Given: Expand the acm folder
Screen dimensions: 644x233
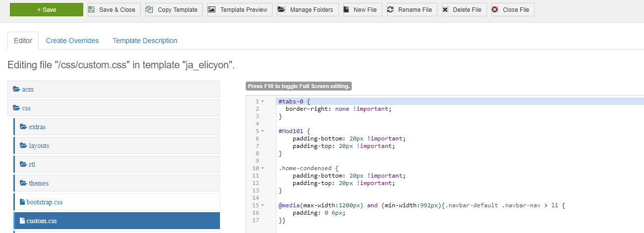Looking at the screenshot, I should point(28,90).
